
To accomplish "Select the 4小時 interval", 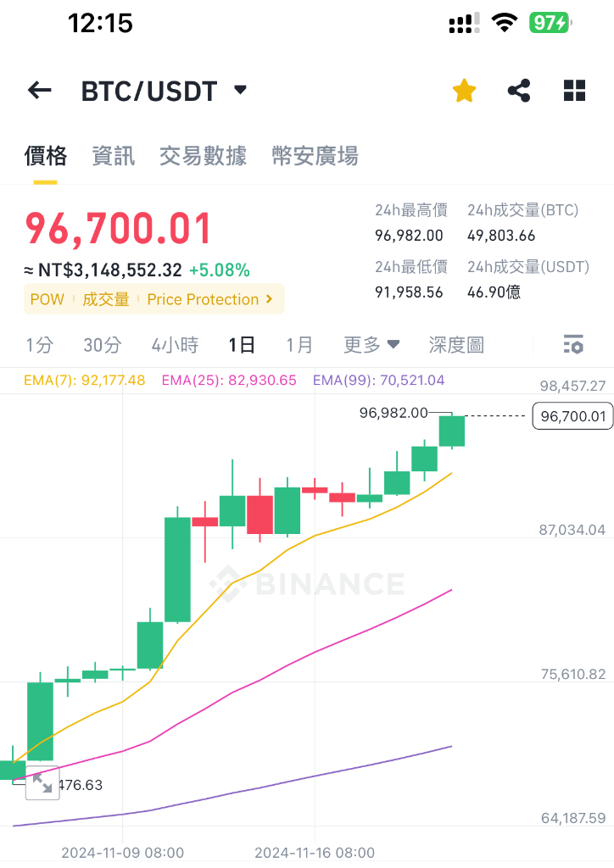I will pos(175,345).
